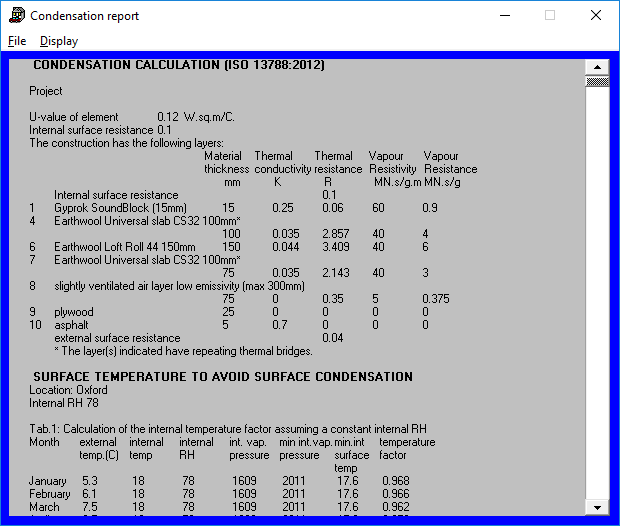The width and height of the screenshot is (620, 526).
Task: Click the plywood layer name
Action: (74, 312)
